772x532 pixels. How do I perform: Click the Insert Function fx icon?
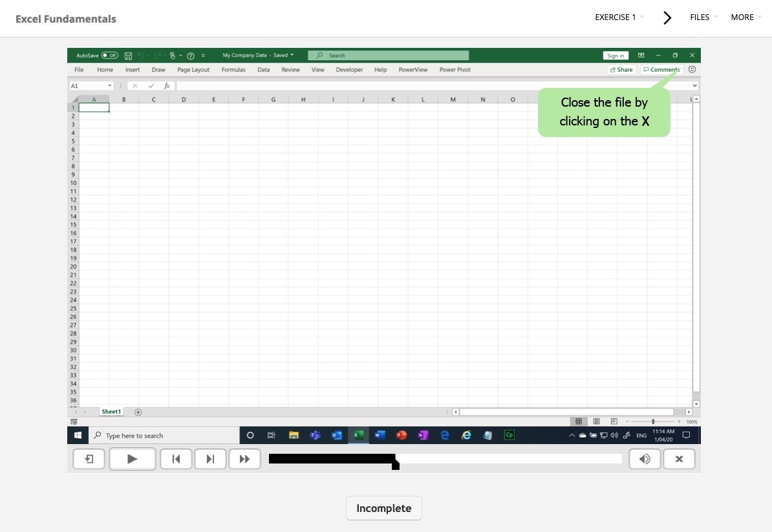click(167, 85)
